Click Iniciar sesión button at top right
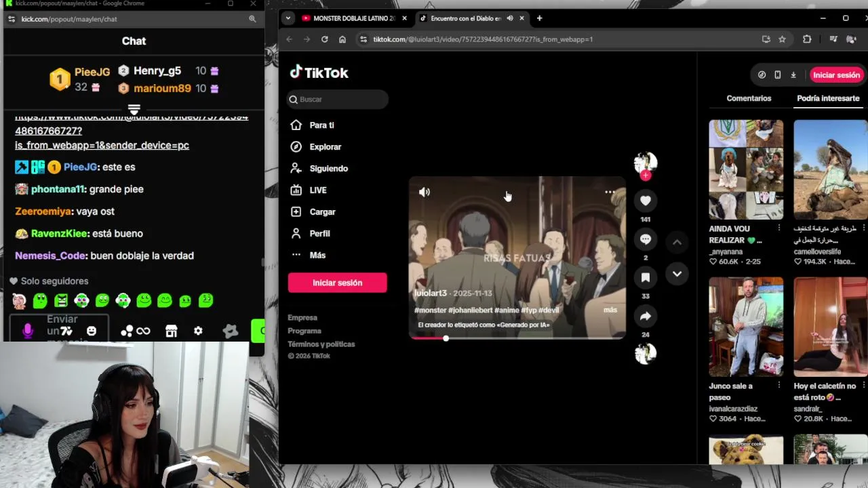 tap(836, 75)
